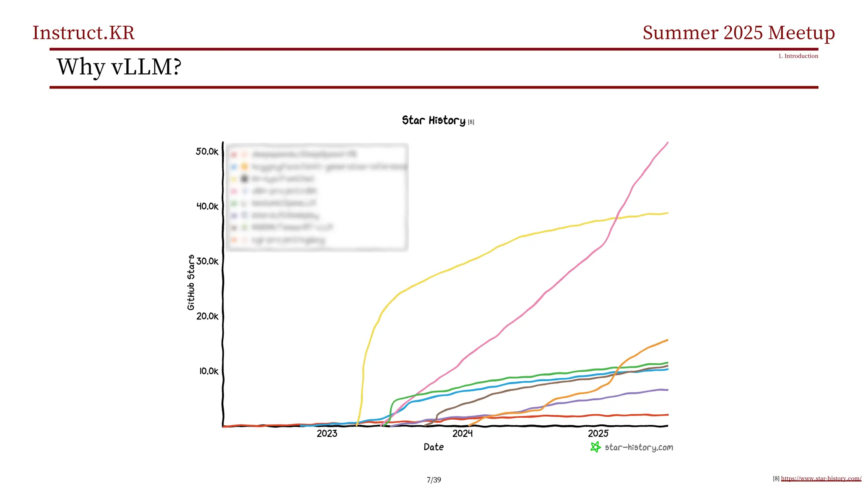Screen dimensions: 868x488
Task: Click the orange avatar in second legend row
Action: click(x=245, y=167)
